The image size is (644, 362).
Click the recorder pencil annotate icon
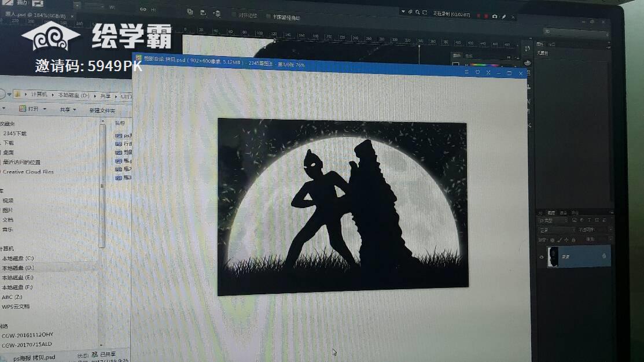click(503, 16)
